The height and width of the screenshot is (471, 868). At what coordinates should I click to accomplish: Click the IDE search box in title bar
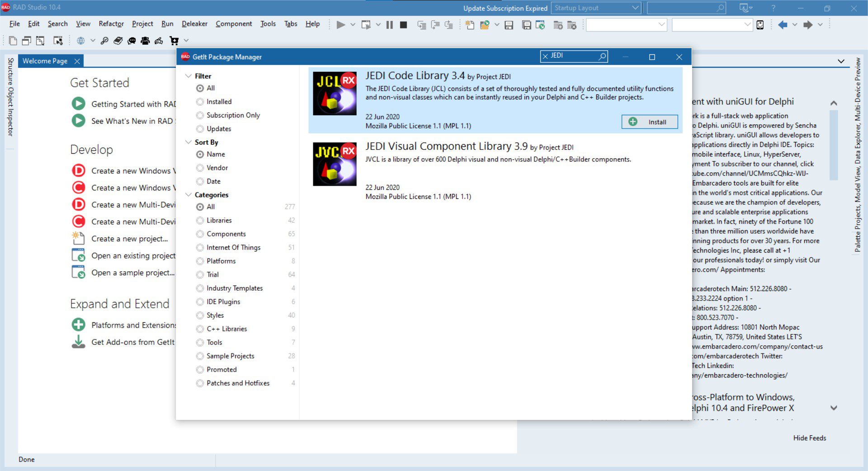pyautogui.click(x=687, y=8)
